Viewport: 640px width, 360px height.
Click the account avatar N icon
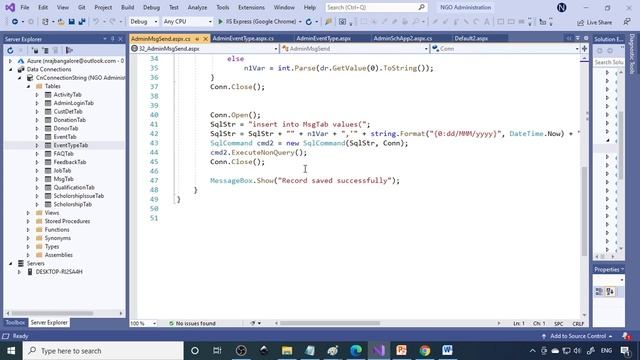(562, 7)
